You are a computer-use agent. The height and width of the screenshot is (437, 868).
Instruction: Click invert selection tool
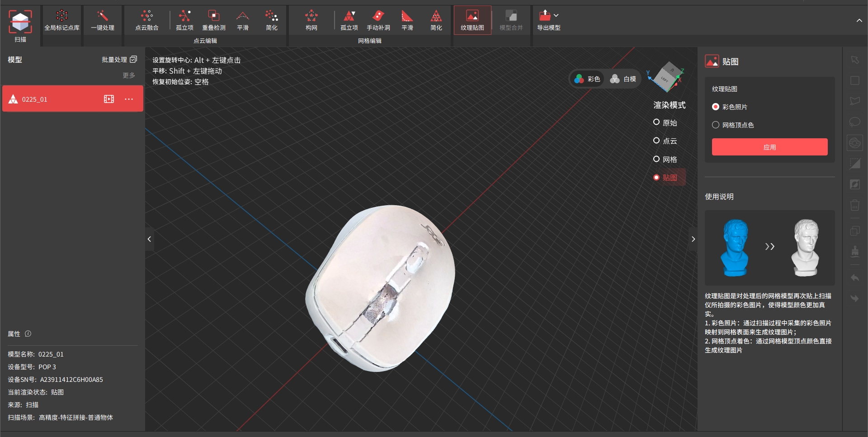pyautogui.click(x=854, y=164)
